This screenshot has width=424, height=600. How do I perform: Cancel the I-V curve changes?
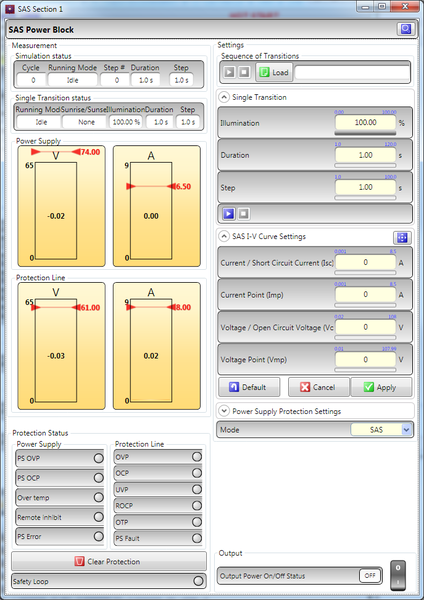(x=318, y=387)
